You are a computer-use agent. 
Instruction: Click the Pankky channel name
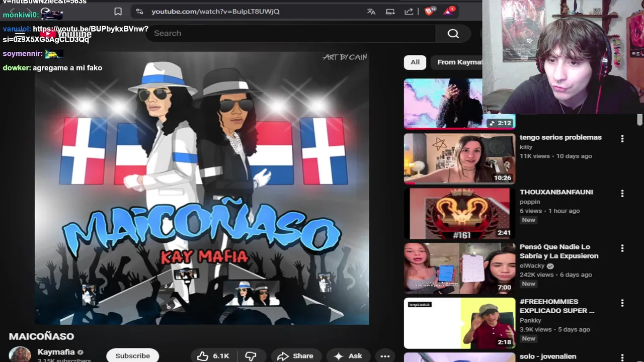[530, 320]
